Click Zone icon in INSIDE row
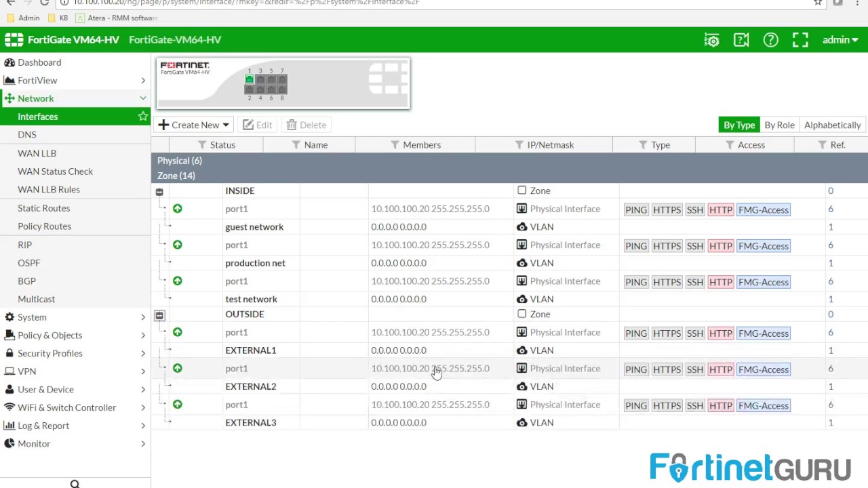Image resolution: width=868 pixels, height=488 pixels. pyautogui.click(x=521, y=190)
